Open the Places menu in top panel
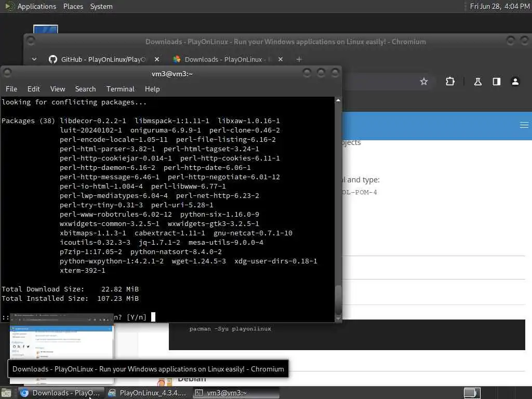Viewport: 532px width, 399px height. click(73, 6)
